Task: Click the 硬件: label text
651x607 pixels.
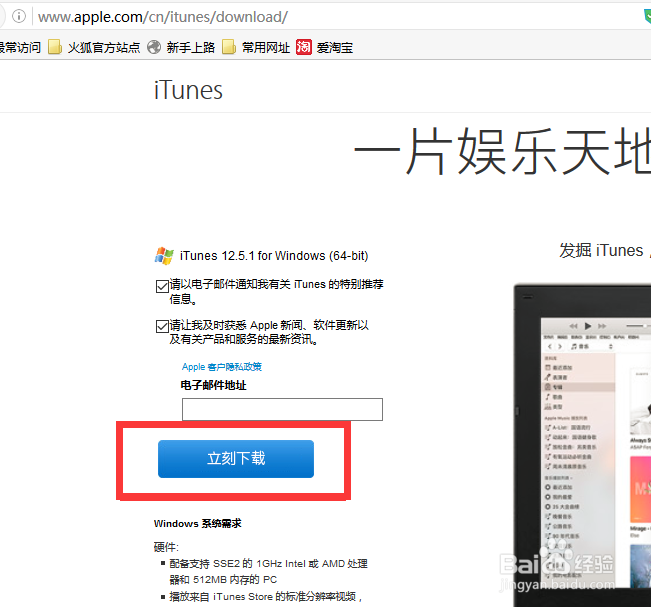Action: pos(166,547)
